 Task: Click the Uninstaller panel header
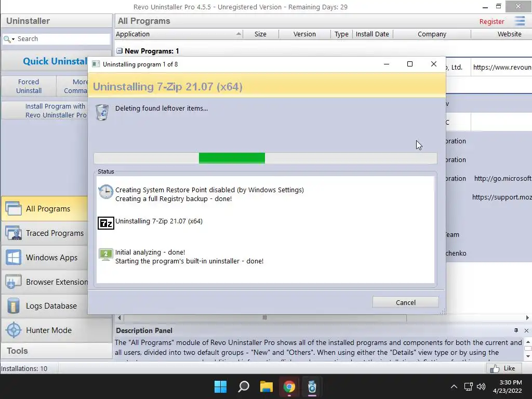[x=56, y=21]
